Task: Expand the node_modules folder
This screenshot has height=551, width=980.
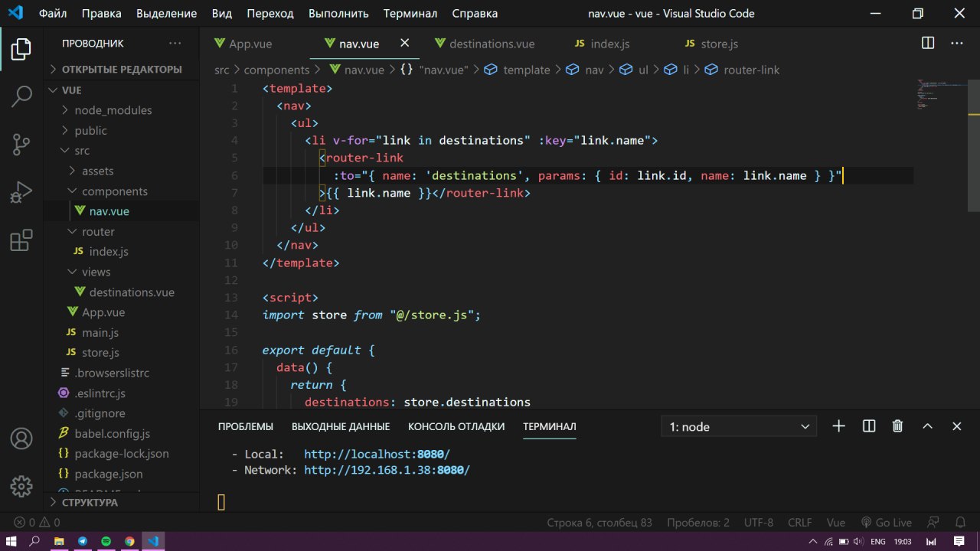Action: pyautogui.click(x=113, y=110)
